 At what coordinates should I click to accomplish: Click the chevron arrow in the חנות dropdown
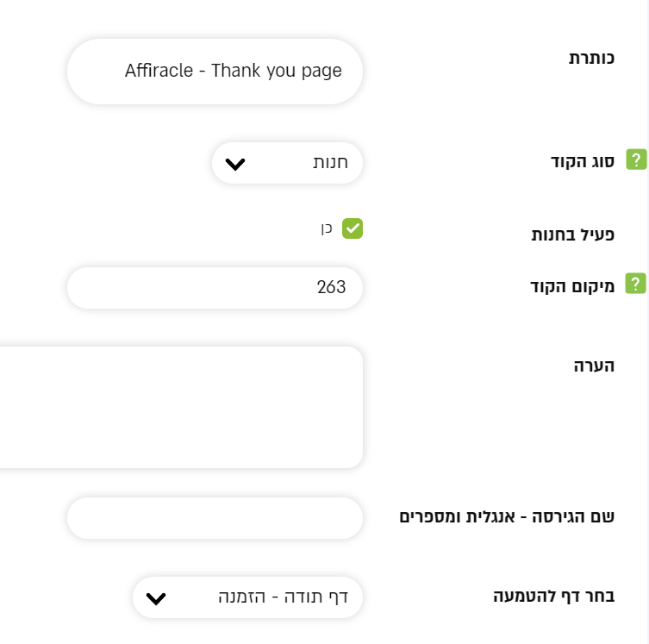[235, 164]
